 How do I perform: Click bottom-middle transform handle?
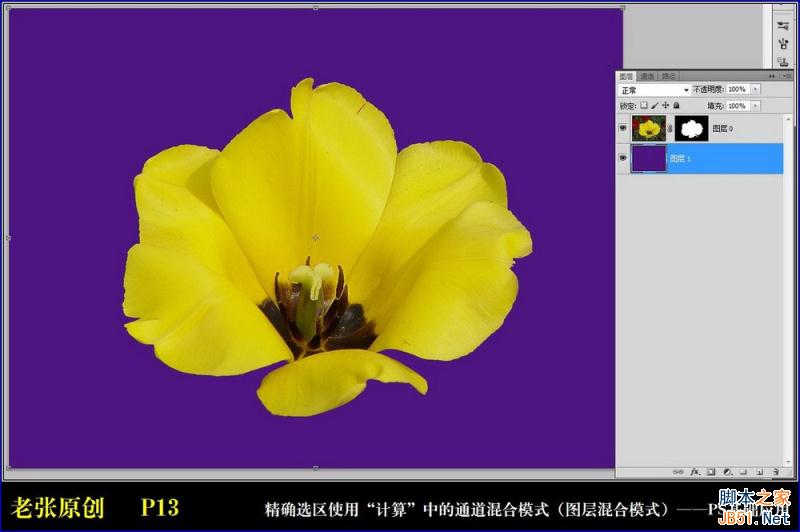tap(316, 468)
